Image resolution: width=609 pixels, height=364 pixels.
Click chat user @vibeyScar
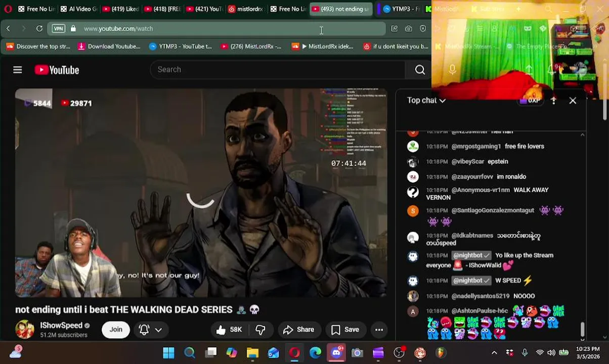pos(467,161)
